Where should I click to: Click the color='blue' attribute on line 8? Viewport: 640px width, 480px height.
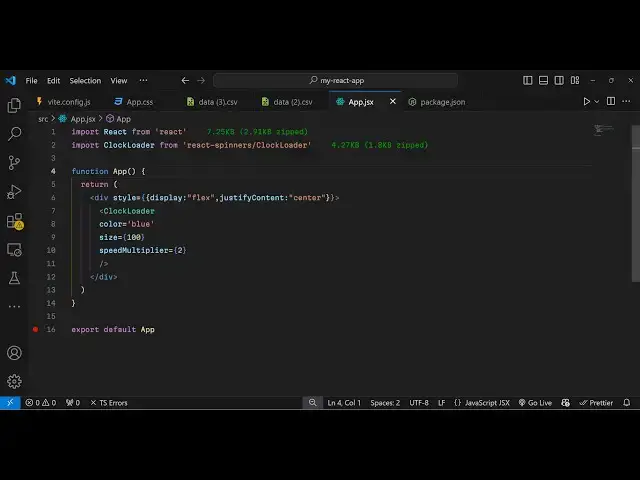(x=127, y=224)
